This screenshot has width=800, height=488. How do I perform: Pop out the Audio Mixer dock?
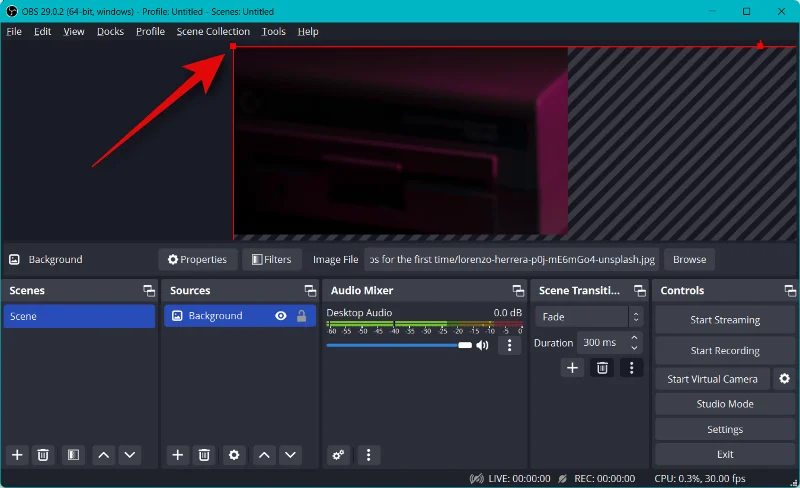pos(518,291)
